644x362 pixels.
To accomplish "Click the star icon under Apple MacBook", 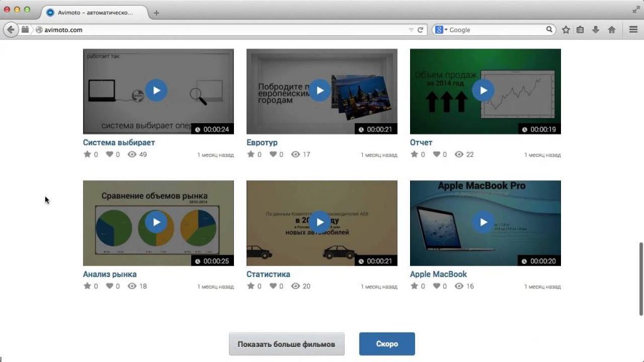I will point(414,287).
